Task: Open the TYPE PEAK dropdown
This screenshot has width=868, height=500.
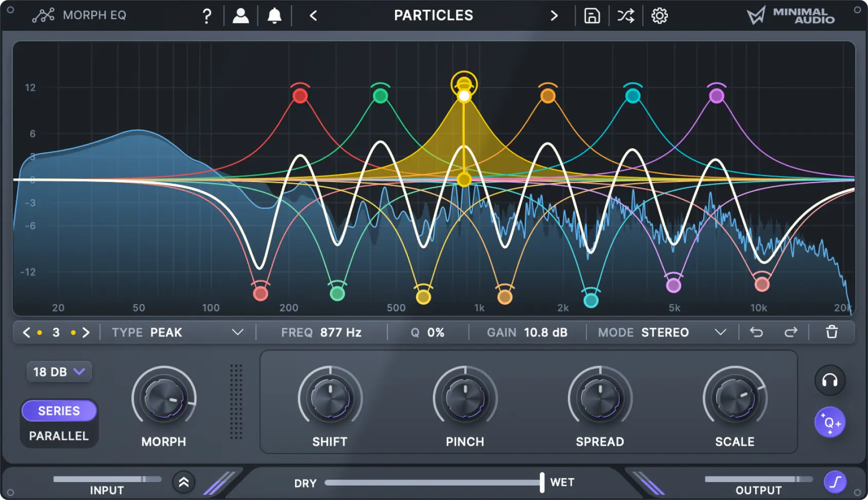Action: tap(177, 332)
